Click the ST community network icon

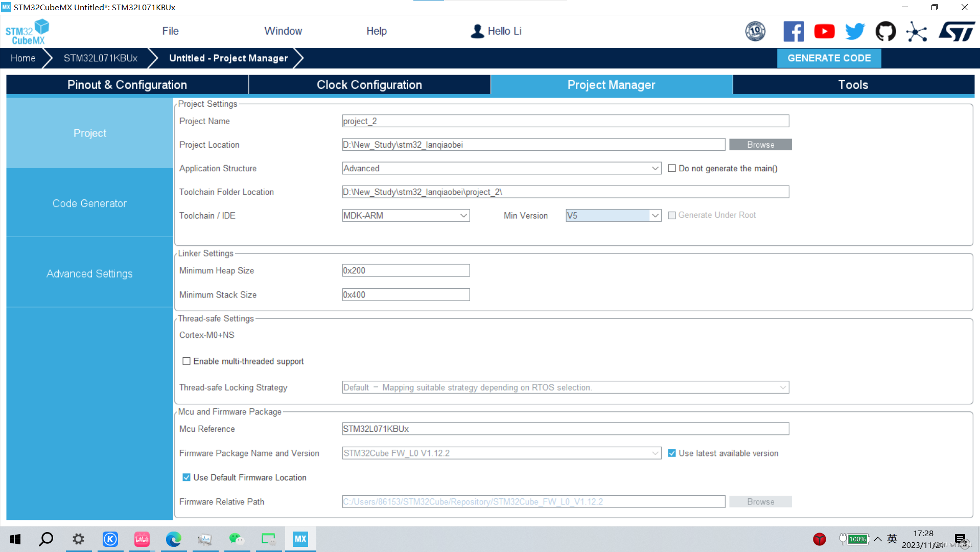(x=917, y=31)
